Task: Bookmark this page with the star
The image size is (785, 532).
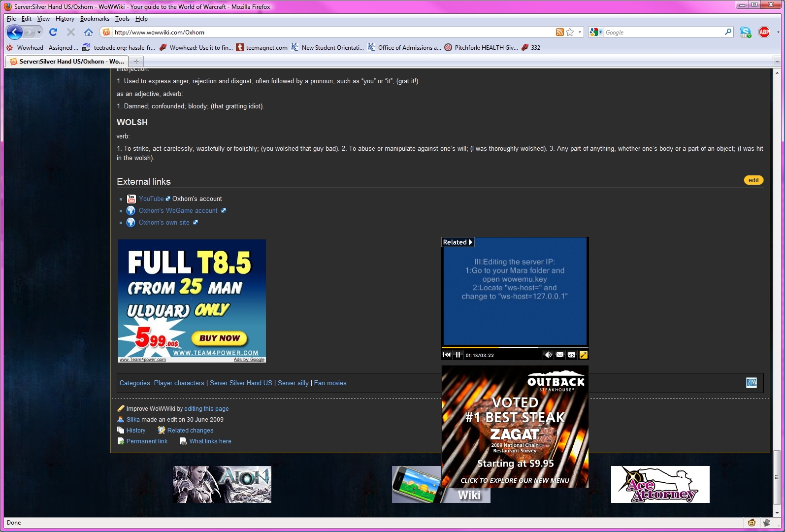Action: pyautogui.click(x=570, y=33)
